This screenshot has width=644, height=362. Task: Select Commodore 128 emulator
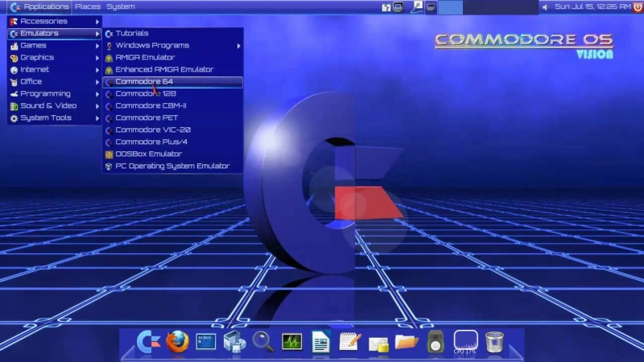click(x=172, y=93)
